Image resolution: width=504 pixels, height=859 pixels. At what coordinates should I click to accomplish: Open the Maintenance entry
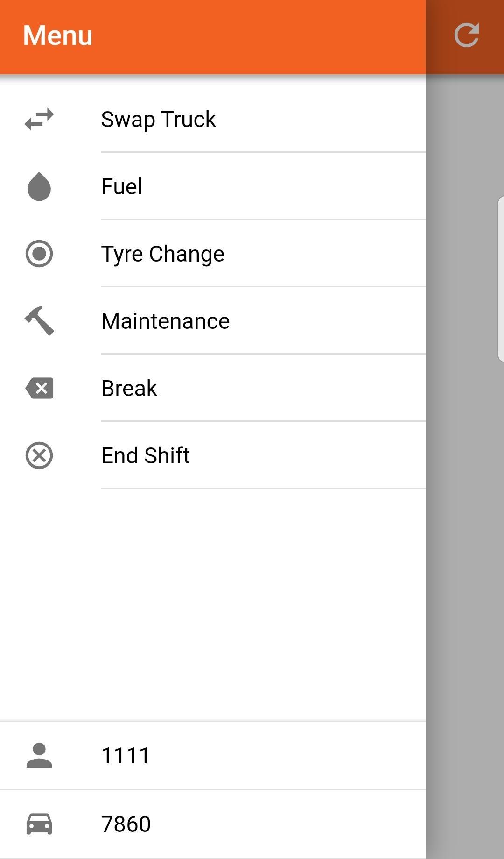point(166,321)
